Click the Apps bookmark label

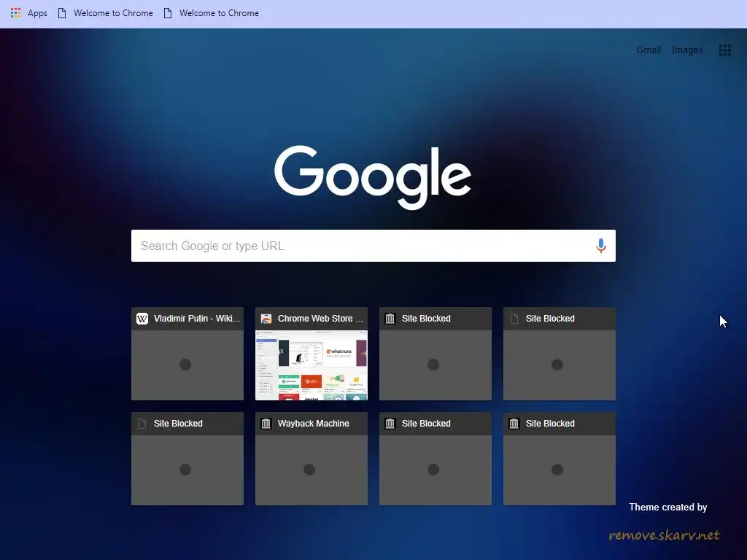[37, 13]
